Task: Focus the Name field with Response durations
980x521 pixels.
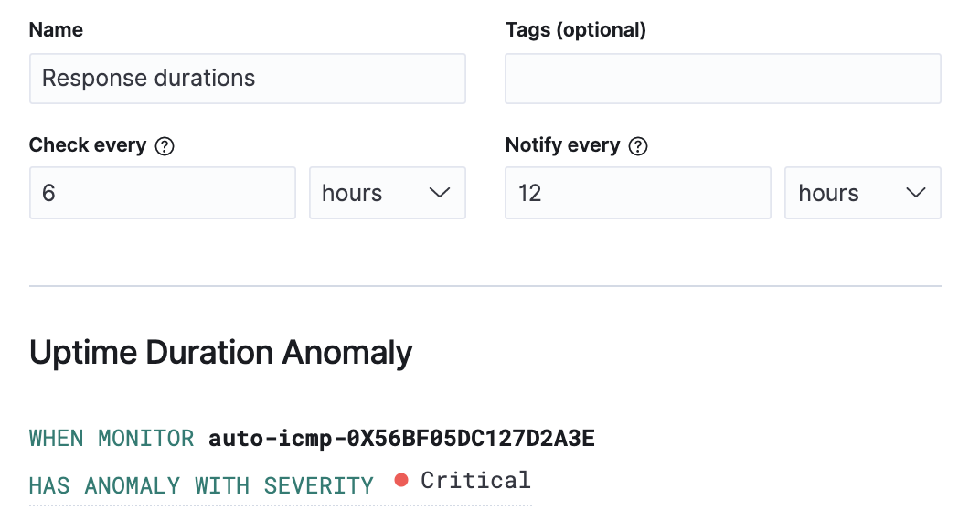Action: (247, 79)
